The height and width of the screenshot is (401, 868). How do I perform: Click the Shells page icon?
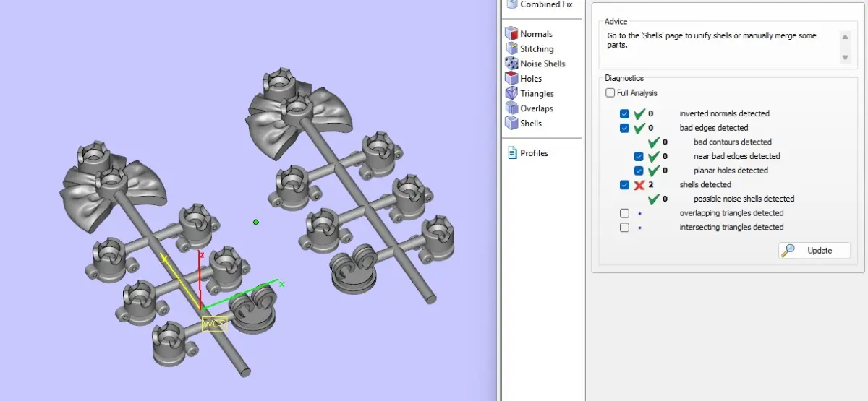[511, 124]
